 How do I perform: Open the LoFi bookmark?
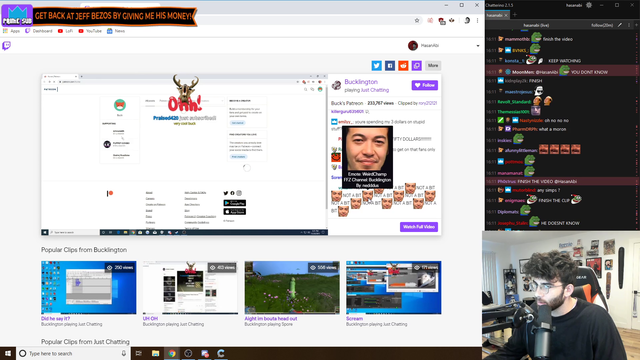(x=65, y=31)
